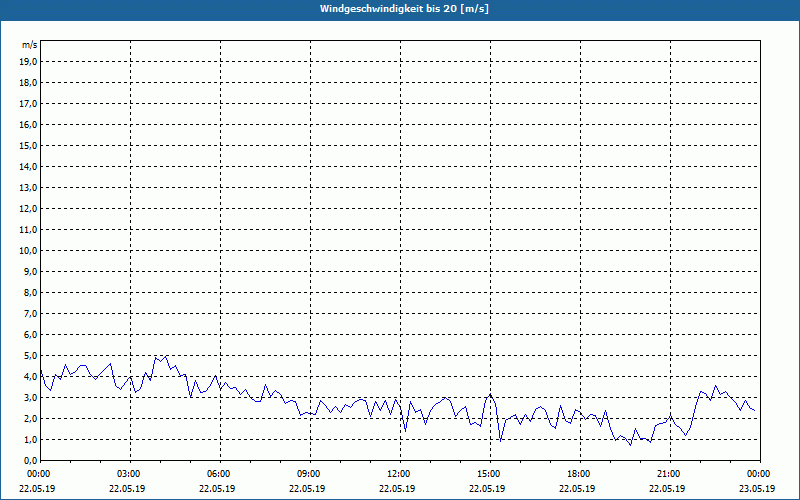This screenshot has width=800, height=500.
Task: Click the '16,0' y-axis value
Action: pos(28,124)
